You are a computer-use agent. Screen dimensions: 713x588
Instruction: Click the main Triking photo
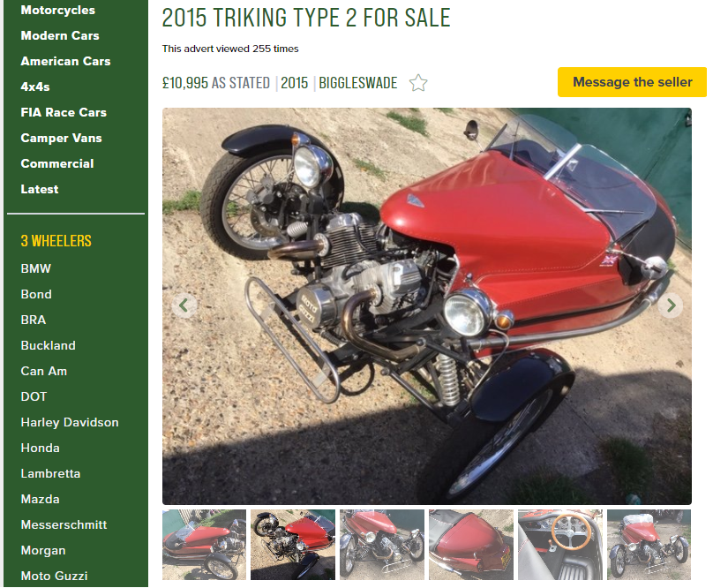427,305
